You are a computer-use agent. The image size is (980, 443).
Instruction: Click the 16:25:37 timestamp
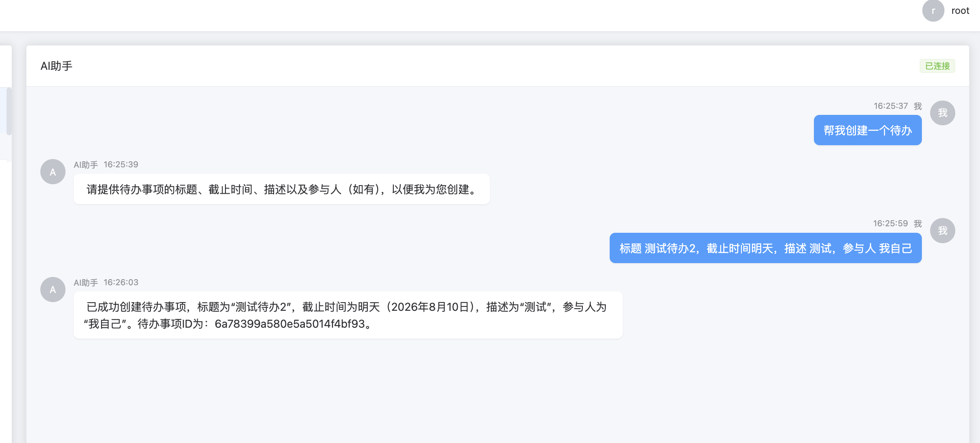point(891,106)
